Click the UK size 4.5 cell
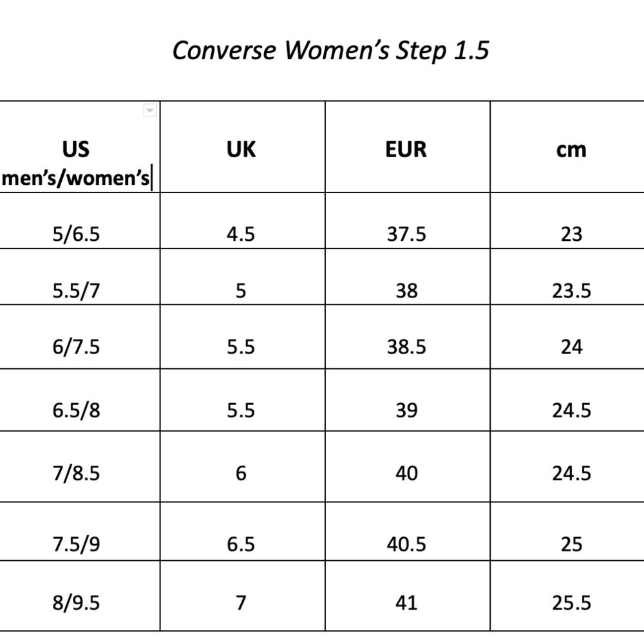 point(241,234)
